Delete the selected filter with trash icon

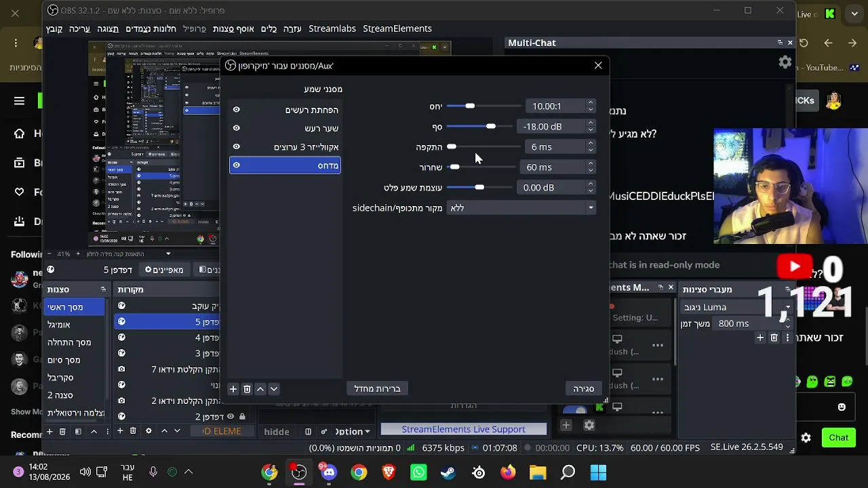[x=247, y=389]
